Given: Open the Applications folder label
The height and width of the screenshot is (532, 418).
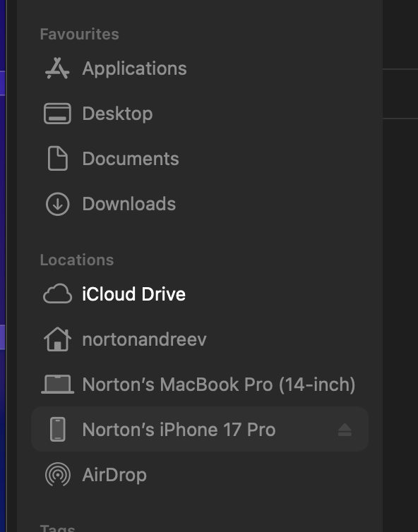Looking at the screenshot, I should (134, 69).
